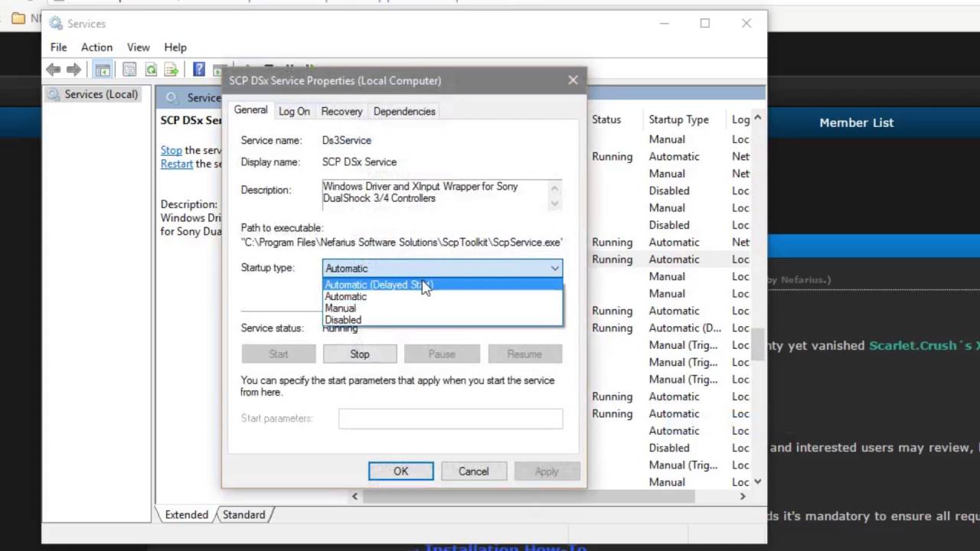Switch to the Recovery tab

341,112
